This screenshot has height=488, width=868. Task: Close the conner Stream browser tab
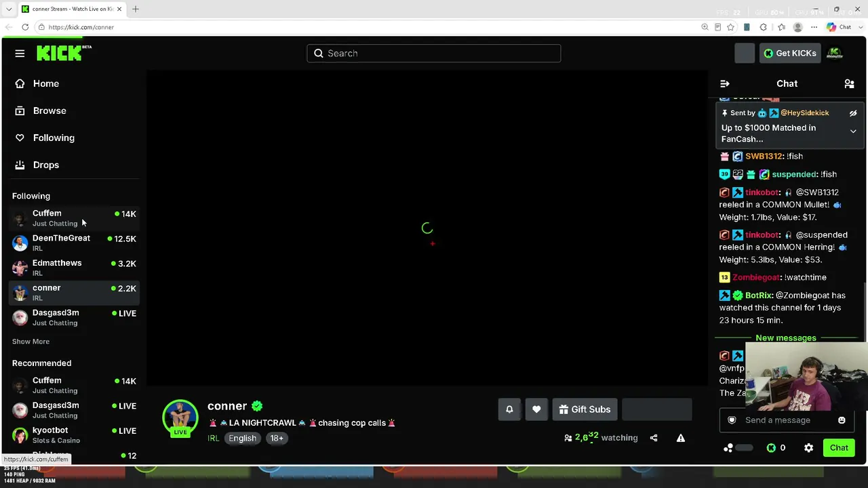(x=119, y=9)
